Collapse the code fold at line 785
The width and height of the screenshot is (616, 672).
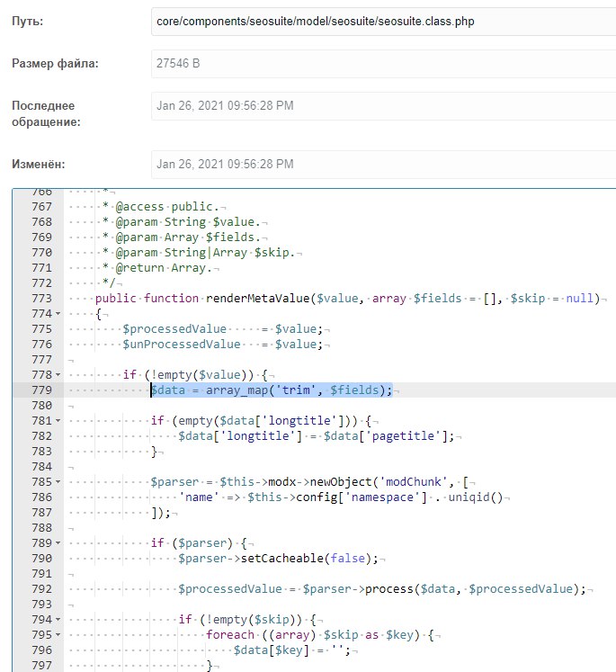58,482
